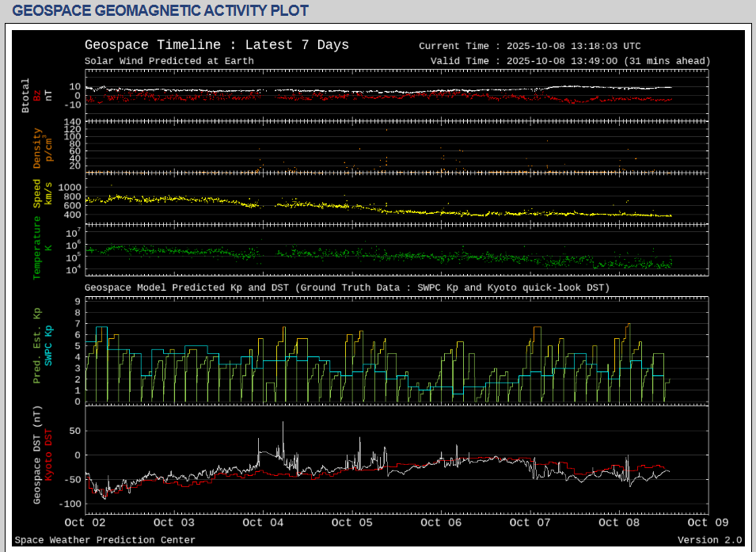Click the Geospace Geomagnetic Activity Plot heading

[161, 11]
